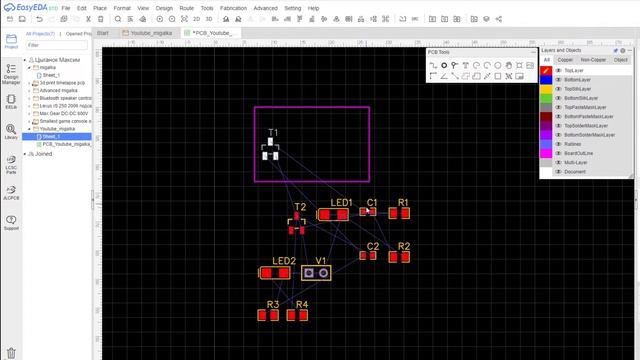Click the Zoom Out icon

coord(172,19)
